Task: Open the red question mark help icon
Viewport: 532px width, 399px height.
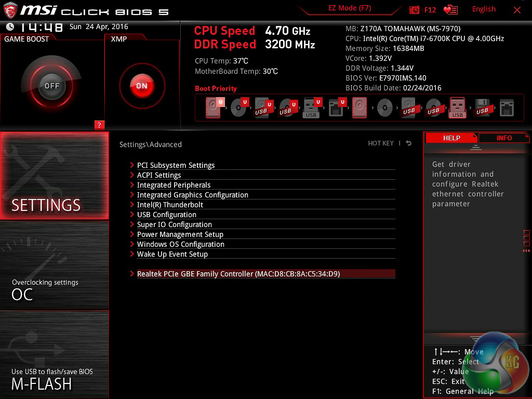Action: point(99,125)
